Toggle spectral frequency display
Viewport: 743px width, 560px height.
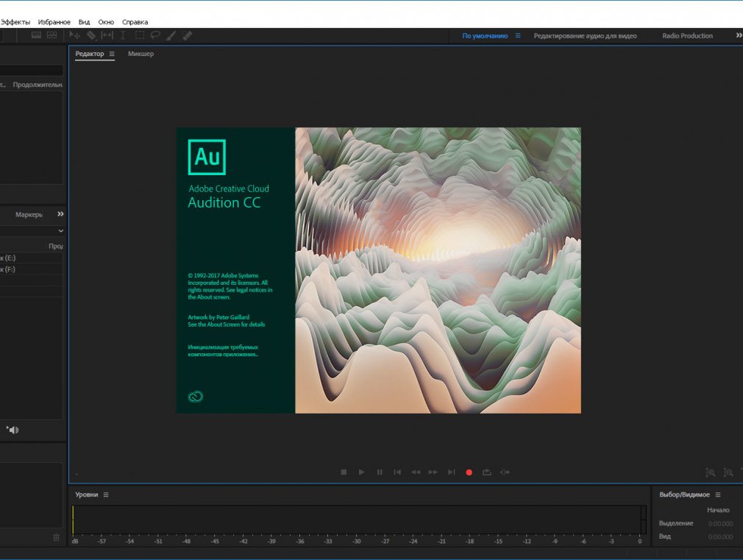36,35
